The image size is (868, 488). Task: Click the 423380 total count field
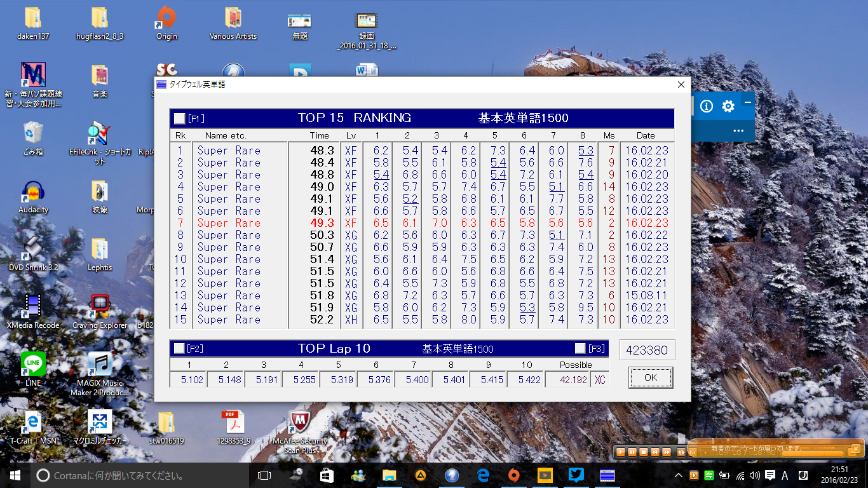pos(648,349)
